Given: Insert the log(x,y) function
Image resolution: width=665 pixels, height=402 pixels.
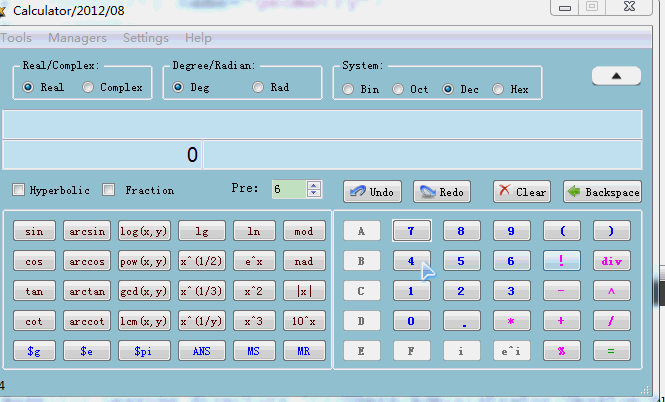Looking at the screenshot, I should (144, 231).
